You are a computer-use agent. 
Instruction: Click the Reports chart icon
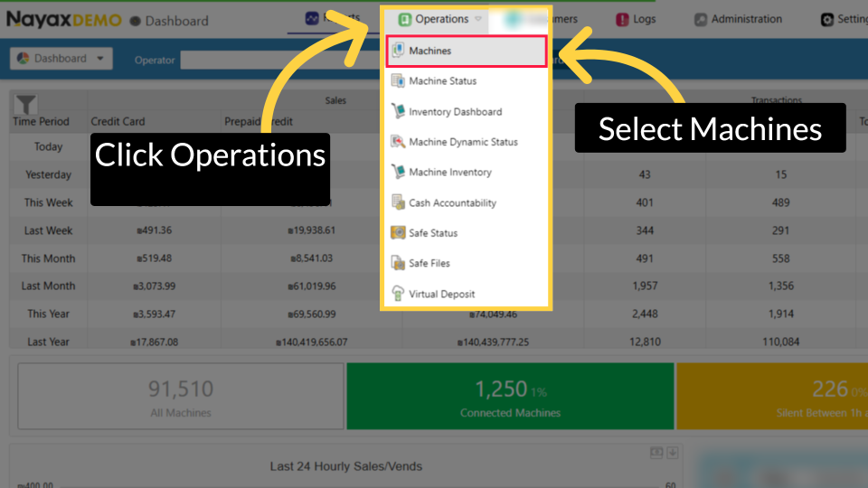coord(312,18)
